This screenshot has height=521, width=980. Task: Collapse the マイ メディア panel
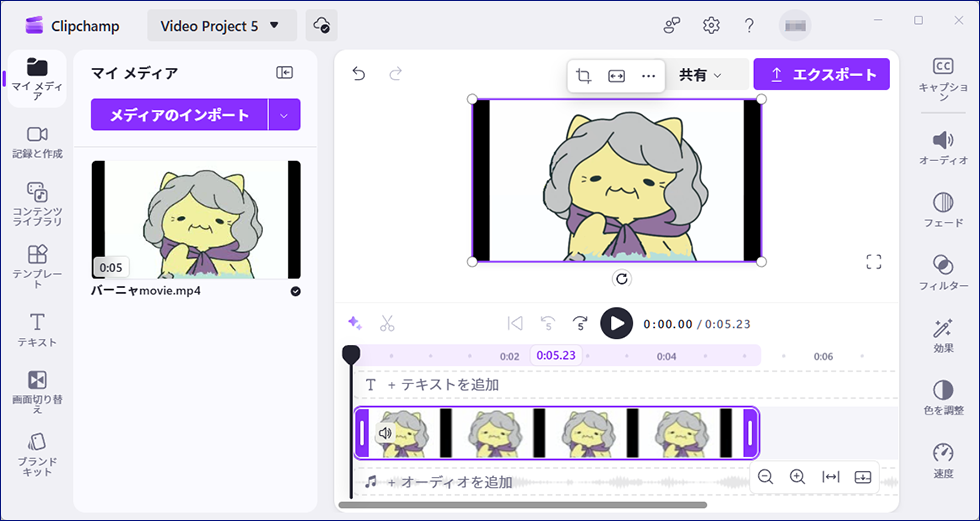point(285,72)
